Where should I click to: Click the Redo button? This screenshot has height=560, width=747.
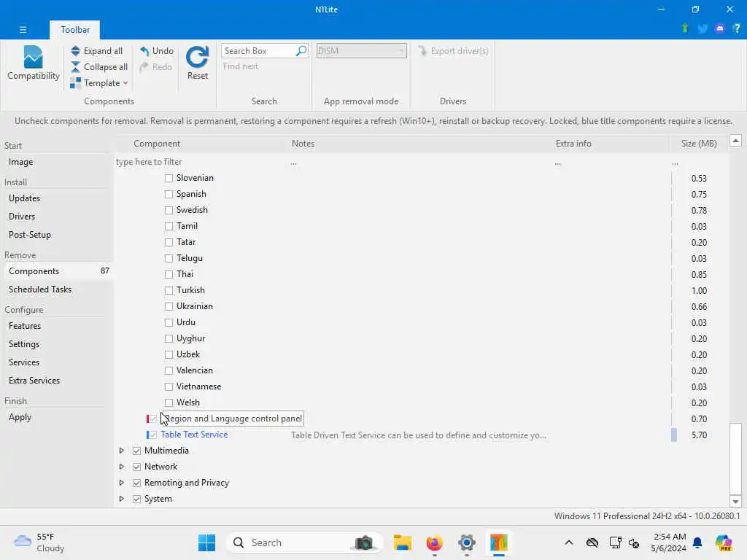(155, 66)
